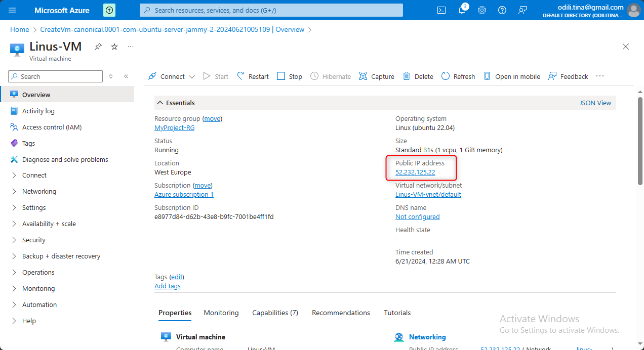Open the notifications bell
The image size is (644, 350).
point(462,10)
